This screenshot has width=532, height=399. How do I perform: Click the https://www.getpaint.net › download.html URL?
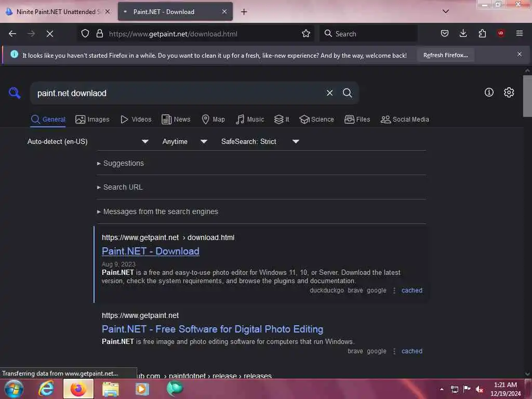coord(168,237)
